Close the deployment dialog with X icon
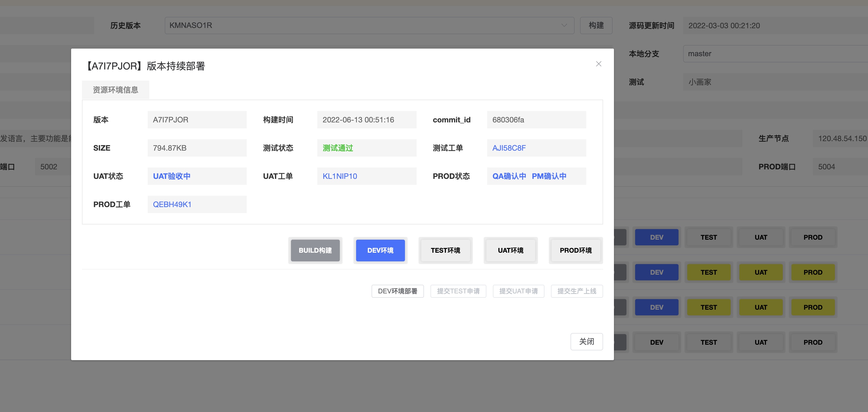Image resolution: width=868 pixels, height=412 pixels. point(598,64)
